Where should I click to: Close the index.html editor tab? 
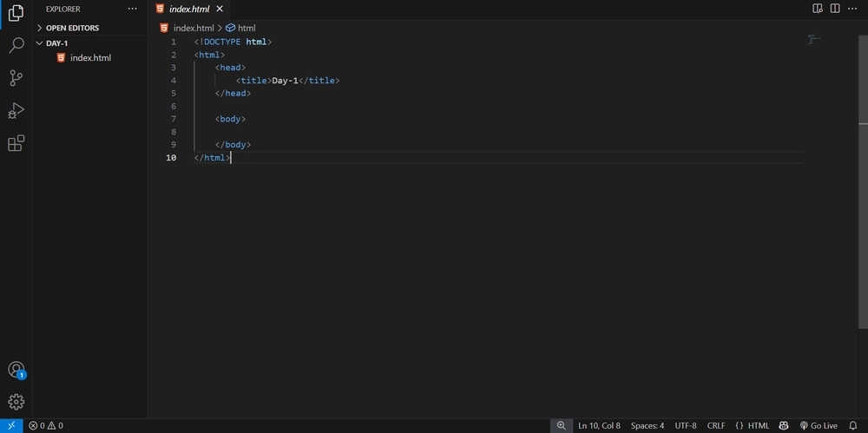point(220,9)
